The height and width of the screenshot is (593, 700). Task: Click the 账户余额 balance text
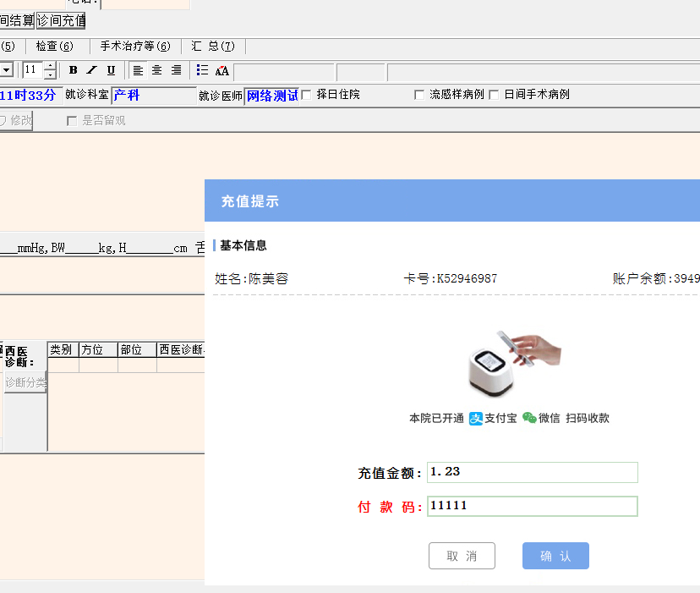click(656, 279)
